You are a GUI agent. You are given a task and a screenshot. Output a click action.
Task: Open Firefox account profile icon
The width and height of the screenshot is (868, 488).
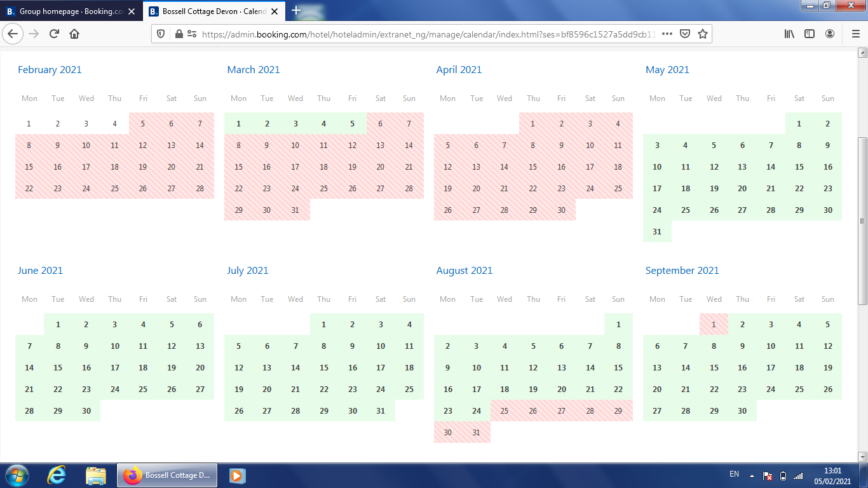click(x=830, y=34)
